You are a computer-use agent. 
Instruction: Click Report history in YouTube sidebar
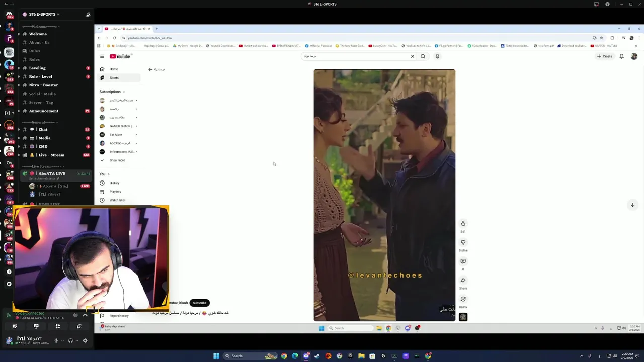(119, 316)
